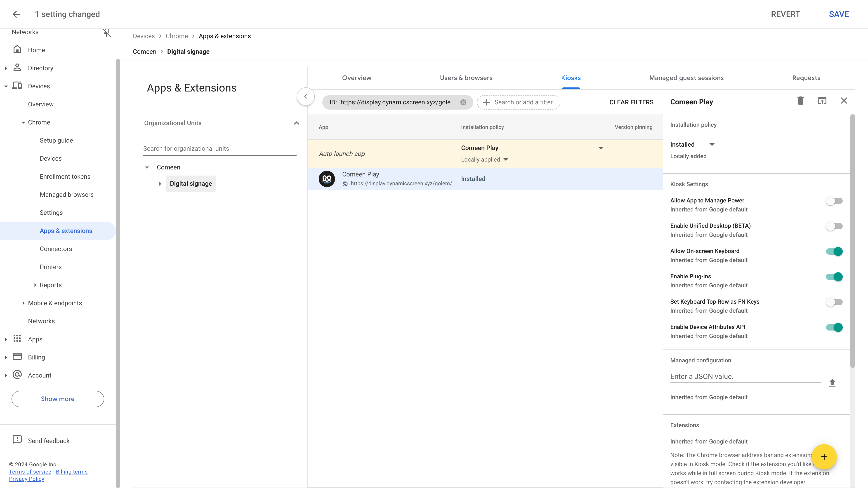Open Connectors in sidebar

point(56,249)
